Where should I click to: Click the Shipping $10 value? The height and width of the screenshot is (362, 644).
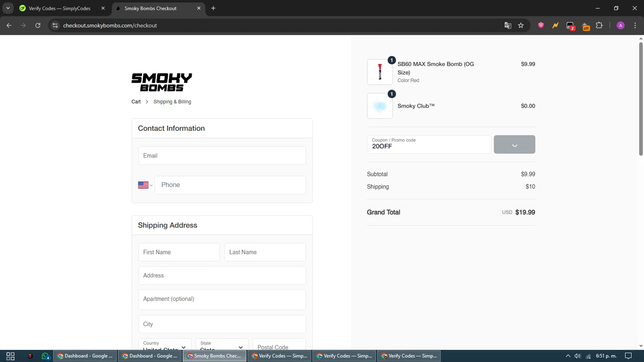[530, 187]
